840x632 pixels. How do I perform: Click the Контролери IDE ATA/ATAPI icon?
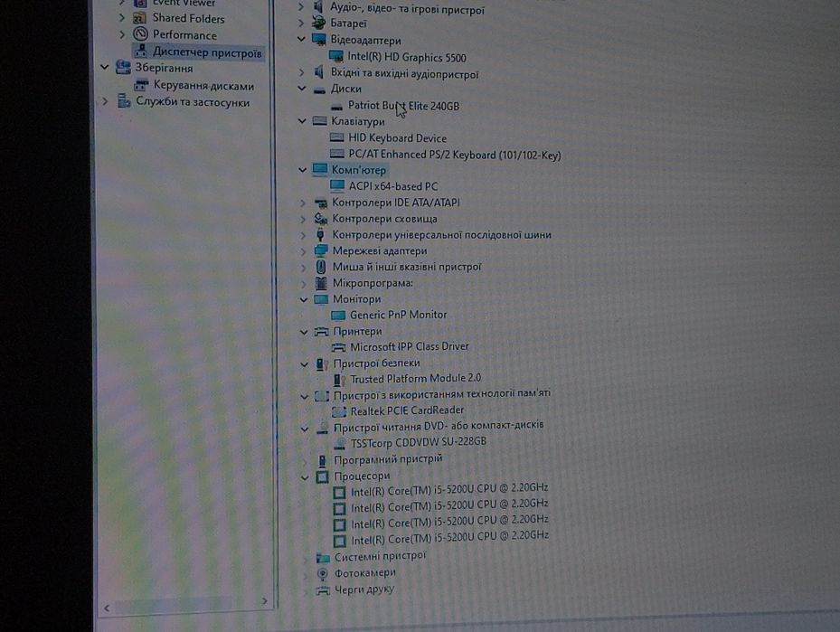click(x=320, y=203)
